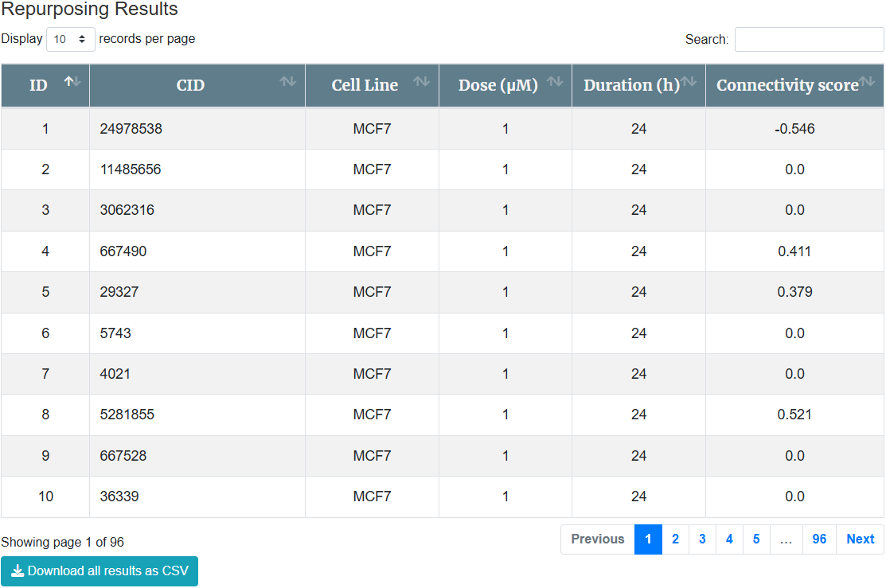Focus the Search input field

pos(809,40)
